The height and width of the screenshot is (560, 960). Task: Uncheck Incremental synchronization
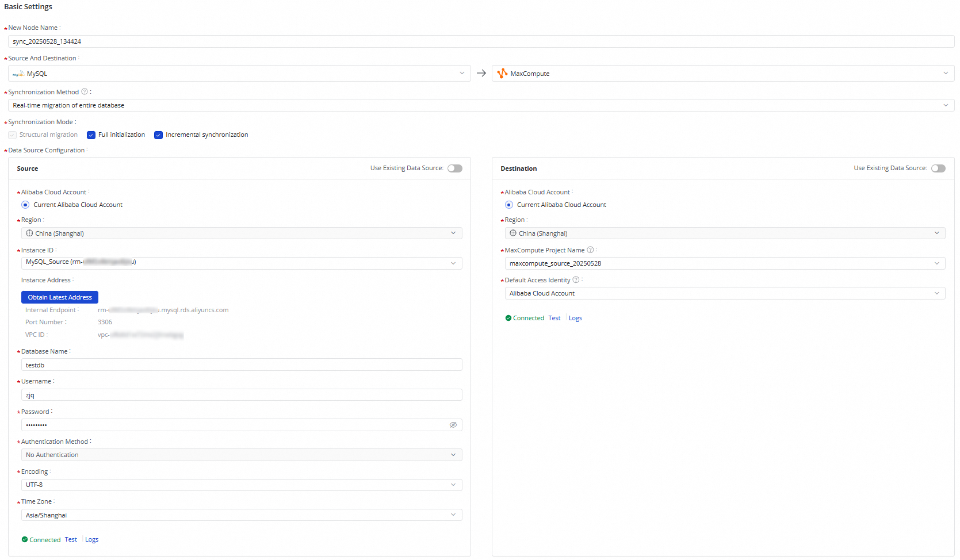[158, 135]
